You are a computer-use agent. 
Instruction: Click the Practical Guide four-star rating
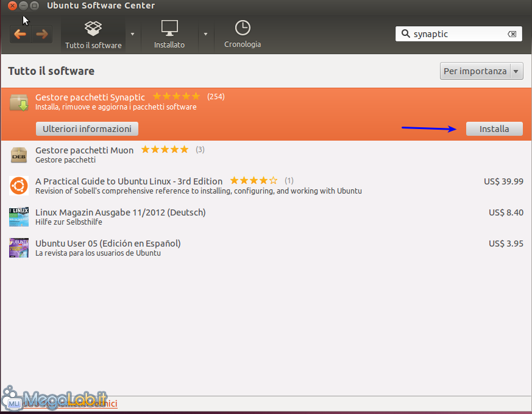click(254, 180)
